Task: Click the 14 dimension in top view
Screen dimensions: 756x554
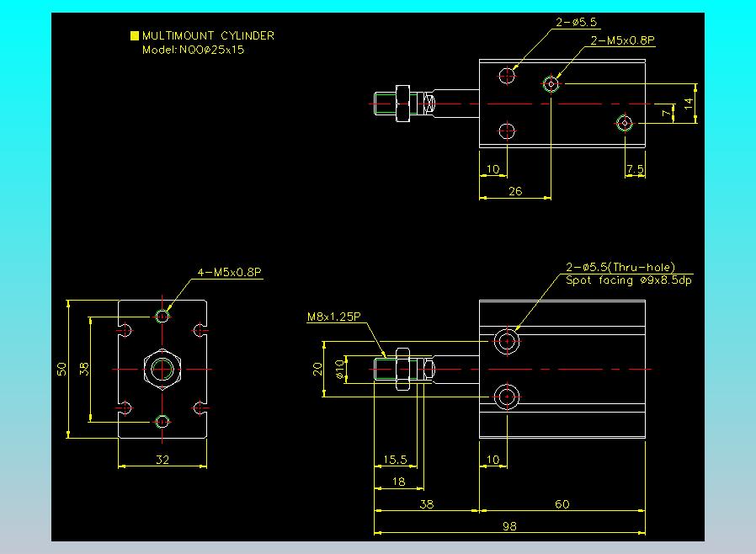Action: click(x=689, y=104)
